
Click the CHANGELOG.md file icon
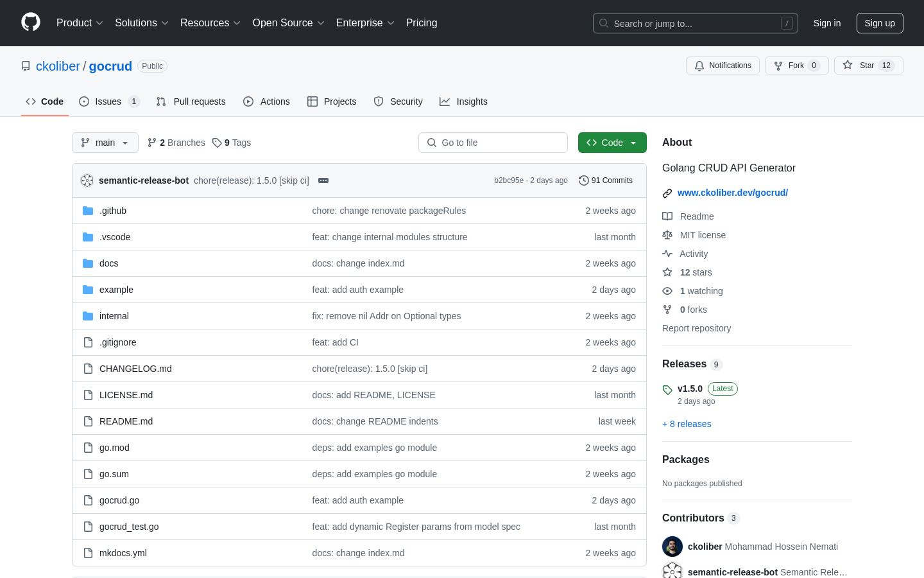88,369
